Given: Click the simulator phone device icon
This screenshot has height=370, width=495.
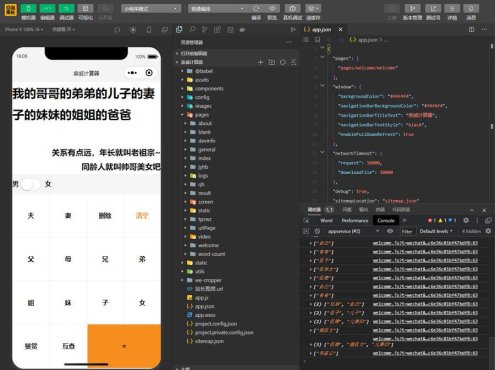Looking at the screenshot, I should pyautogui.click(x=149, y=30).
